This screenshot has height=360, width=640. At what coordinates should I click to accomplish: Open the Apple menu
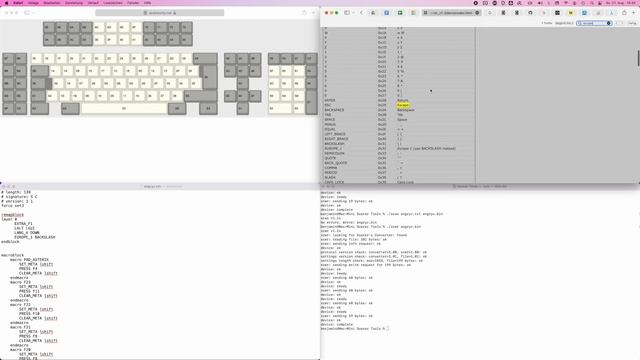tap(7, 3)
